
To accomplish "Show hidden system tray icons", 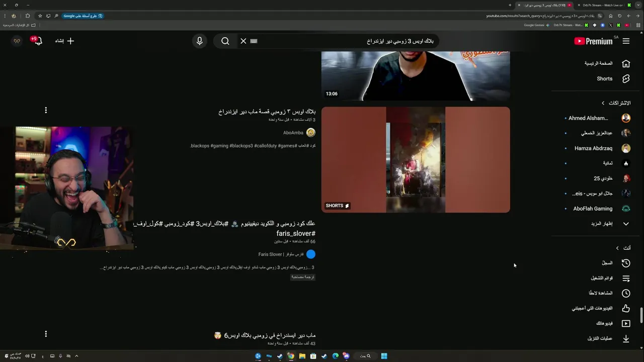I will click(76, 356).
